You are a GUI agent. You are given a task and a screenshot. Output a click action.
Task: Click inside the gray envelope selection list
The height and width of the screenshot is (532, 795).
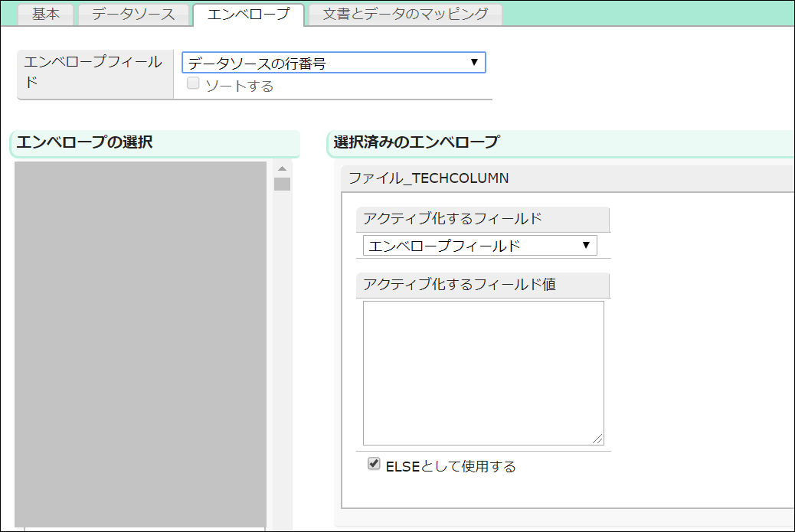pyautogui.click(x=140, y=343)
